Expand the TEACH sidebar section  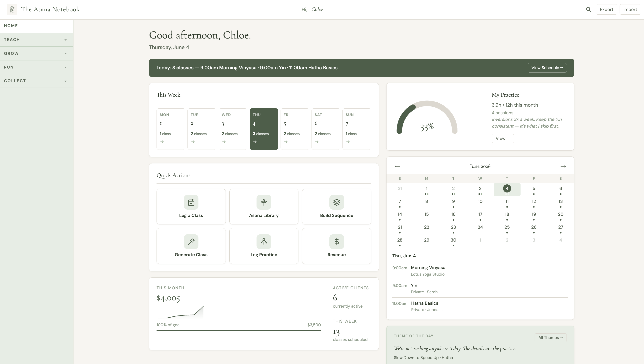coord(37,40)
